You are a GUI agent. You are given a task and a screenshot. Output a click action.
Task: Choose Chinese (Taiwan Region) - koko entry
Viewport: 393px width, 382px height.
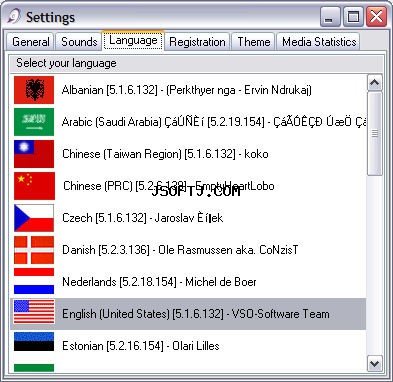[188, 154]
